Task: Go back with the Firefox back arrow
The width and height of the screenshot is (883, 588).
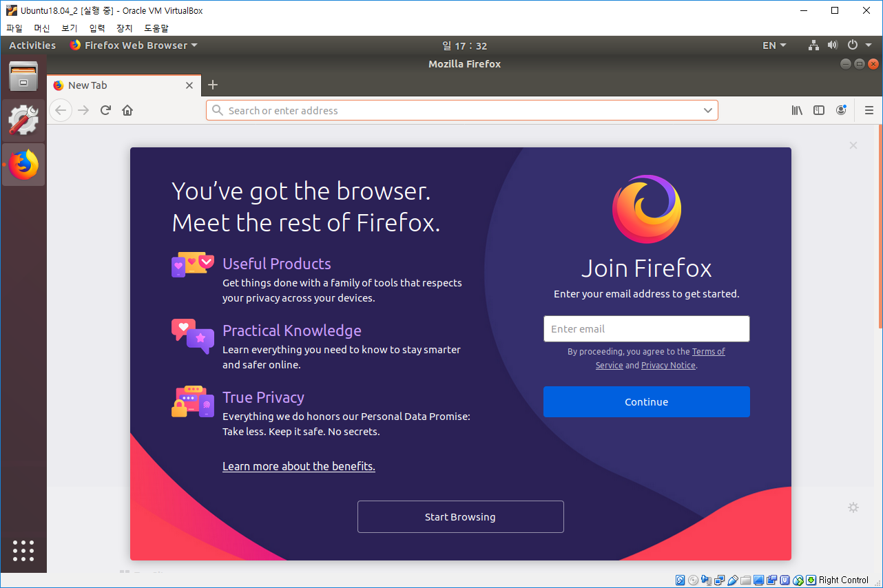Action: (61, 110)
